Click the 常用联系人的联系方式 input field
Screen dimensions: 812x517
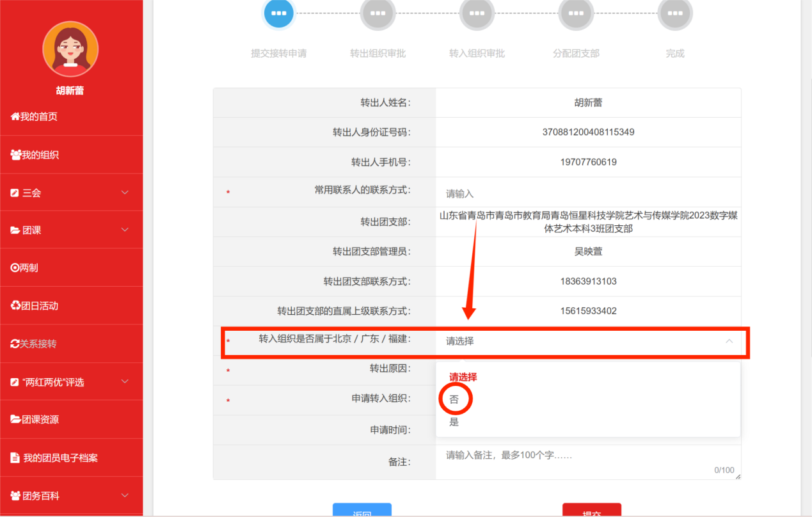(587, 193)
